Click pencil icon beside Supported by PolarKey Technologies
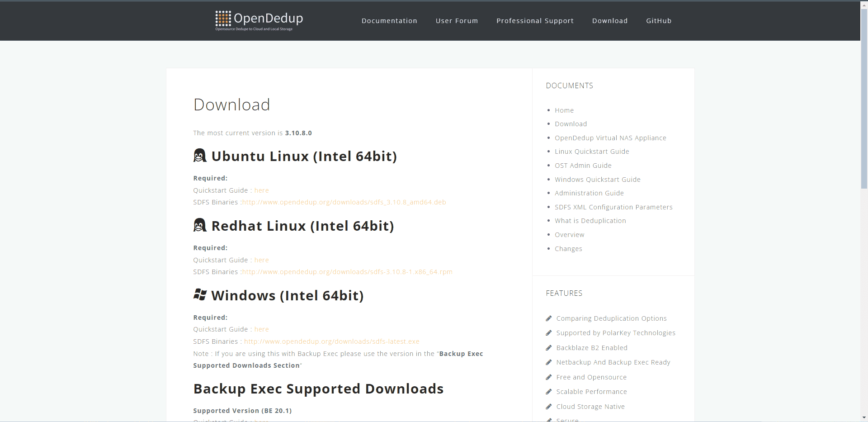 549,333
